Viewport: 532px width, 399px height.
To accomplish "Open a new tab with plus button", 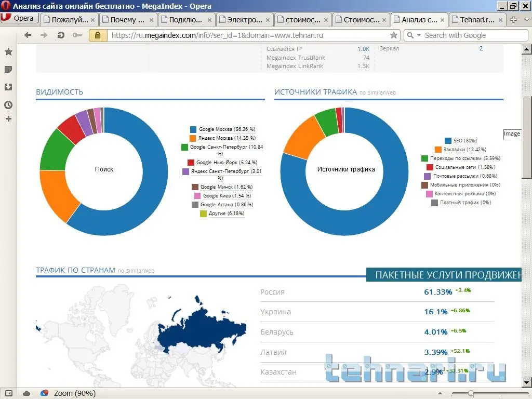I will (x=514, y=20).
